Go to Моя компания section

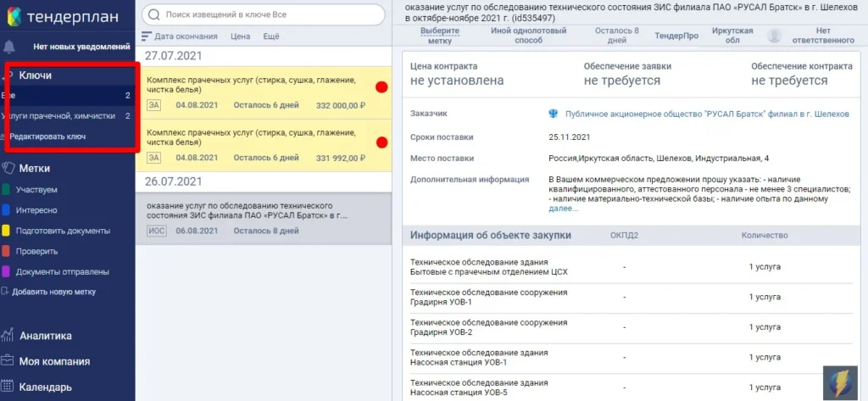pos(54,362)
